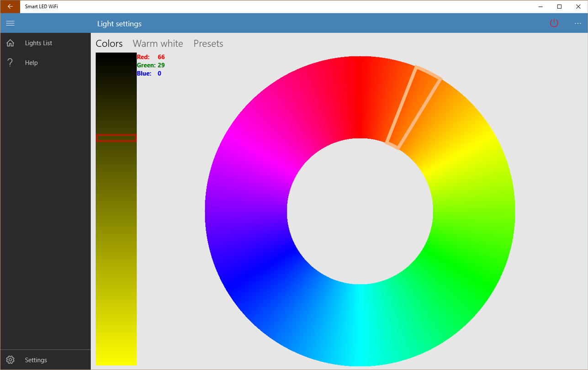Click the Settings gear icon

tap(10, 360)
